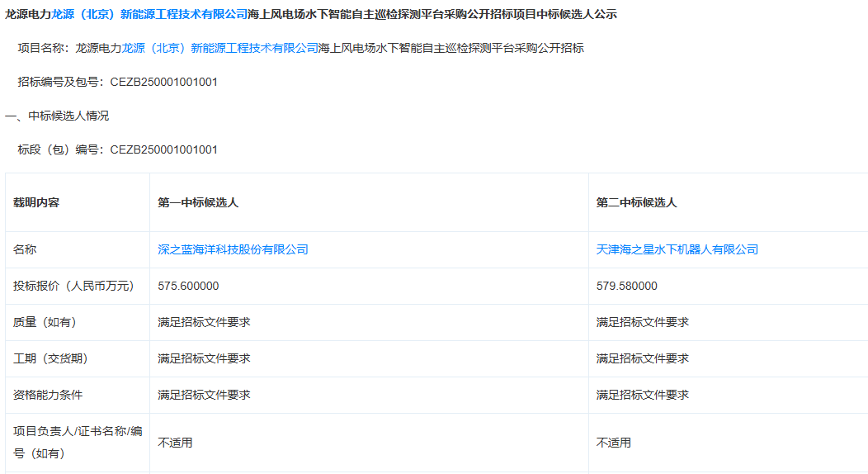
Task: Select the 第二中标候选人 column header
Action: (x=636, y=202)
